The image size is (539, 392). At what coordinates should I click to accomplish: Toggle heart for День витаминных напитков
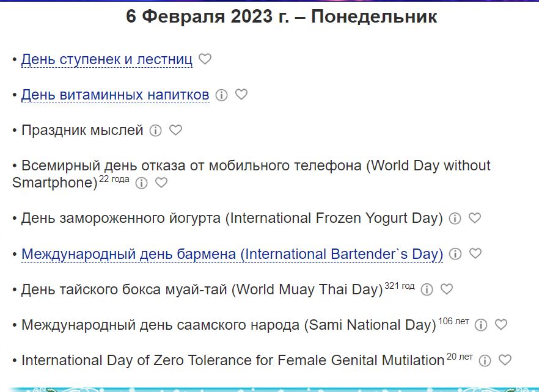[241, 95]
